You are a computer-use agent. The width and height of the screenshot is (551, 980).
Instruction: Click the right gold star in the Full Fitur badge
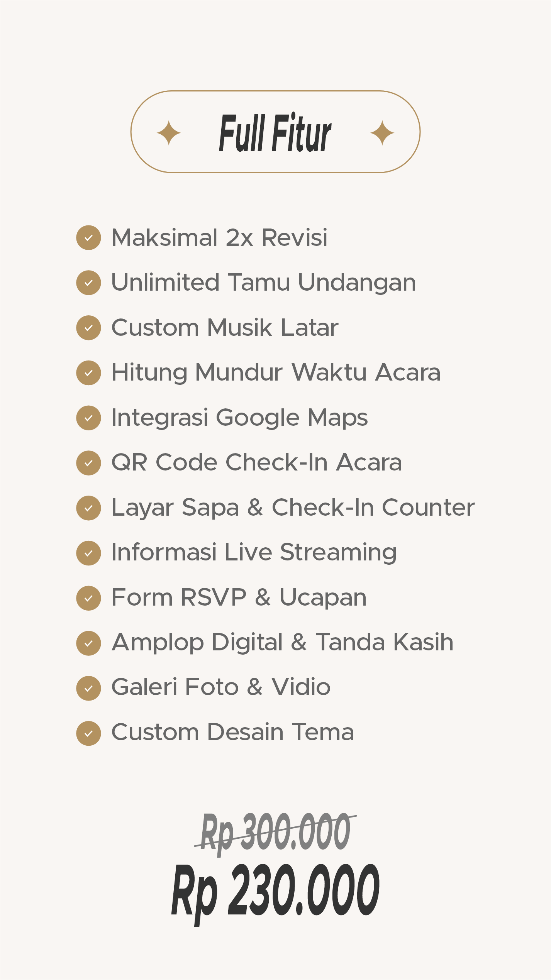coord(382,133)
